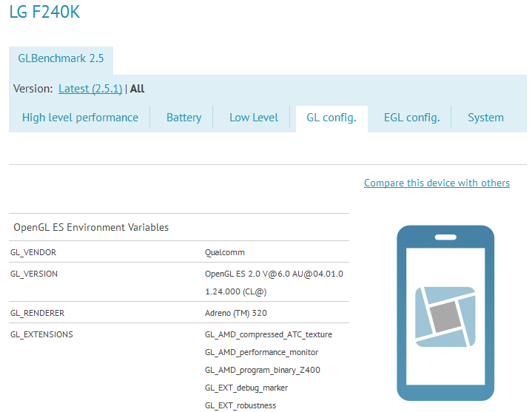
Task: Select the GL config. tab
Action: (x=331, y=118)
